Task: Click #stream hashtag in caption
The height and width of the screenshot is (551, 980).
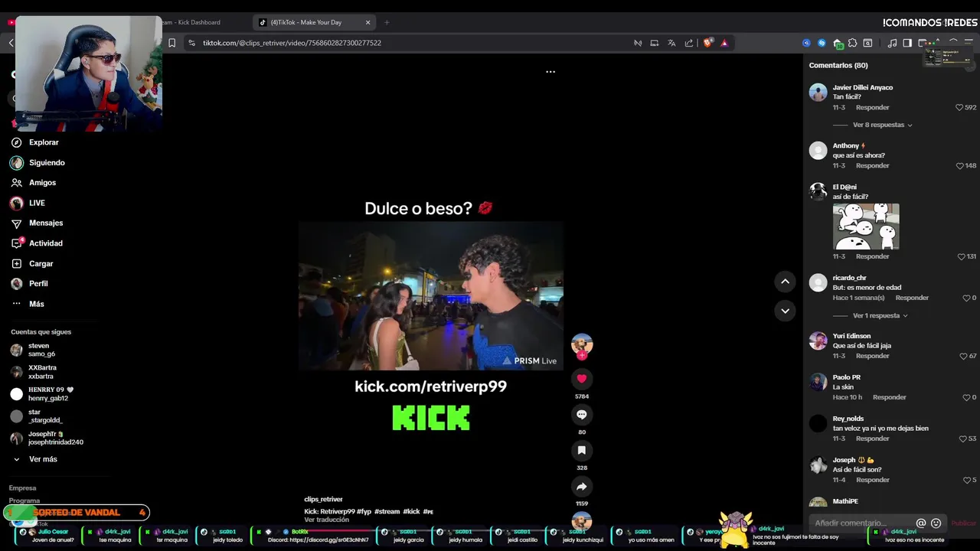Action: coord(387,511)
